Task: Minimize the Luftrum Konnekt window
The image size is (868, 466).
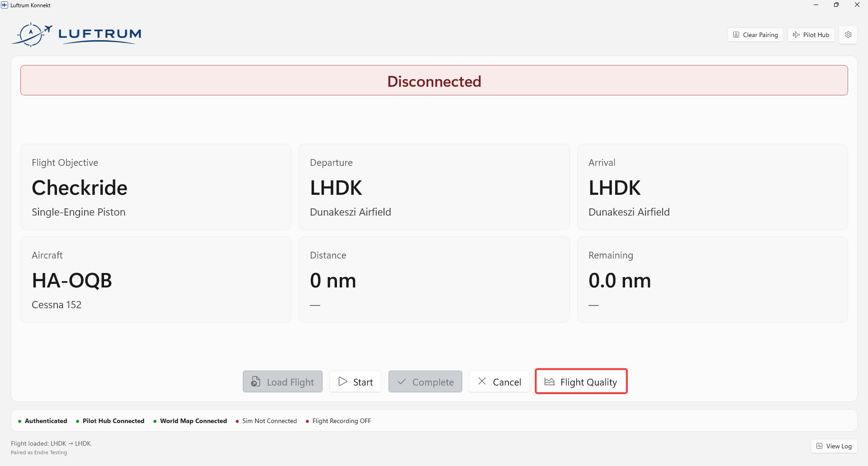Action: click(816, 5)
